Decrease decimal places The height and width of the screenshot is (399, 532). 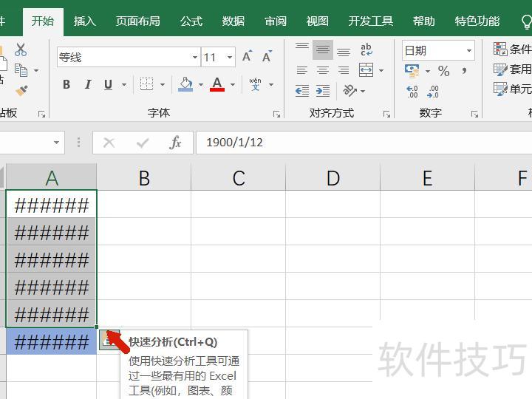pyautogui.click(x=433, y=92)
